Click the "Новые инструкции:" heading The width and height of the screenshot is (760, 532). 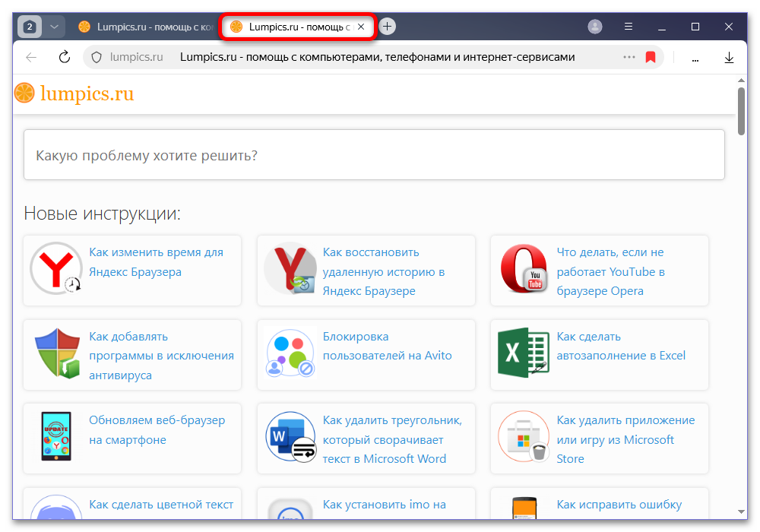(x=103, y=214)
